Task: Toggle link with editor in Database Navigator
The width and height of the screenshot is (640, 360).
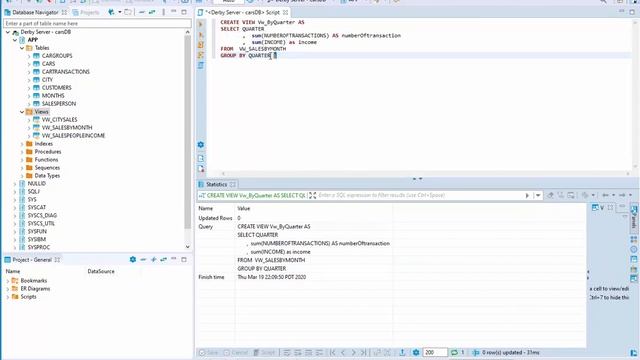Action: 152,12
